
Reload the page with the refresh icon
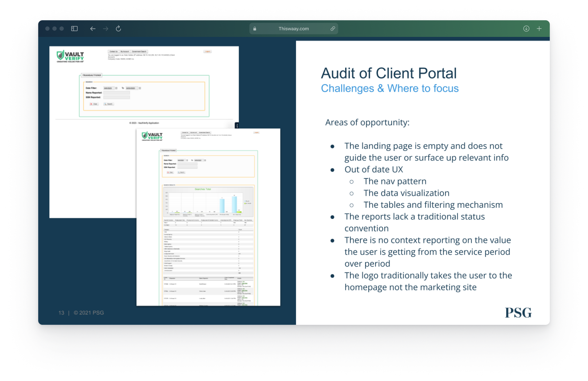118,29
